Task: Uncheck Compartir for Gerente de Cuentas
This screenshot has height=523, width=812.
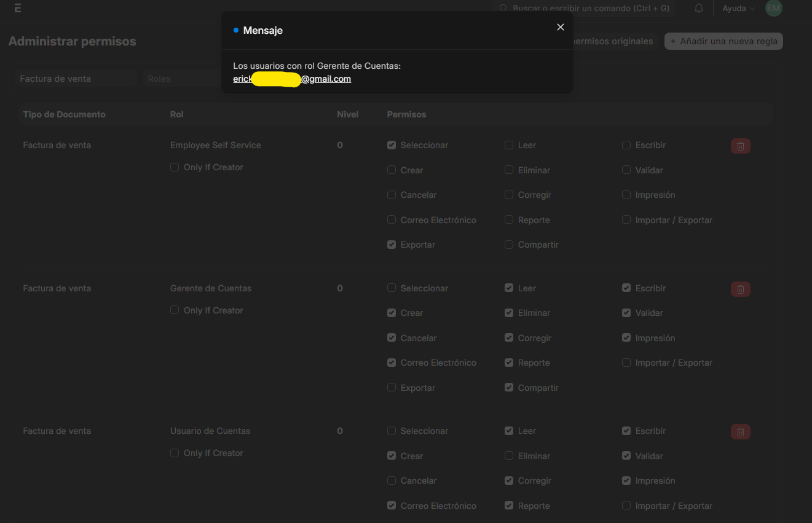Action: pyautogui.click(x=509, y=388)
